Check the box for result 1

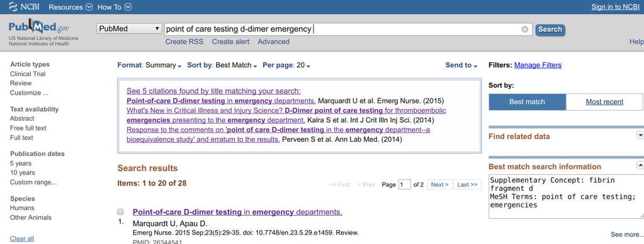tap(120, 212)
